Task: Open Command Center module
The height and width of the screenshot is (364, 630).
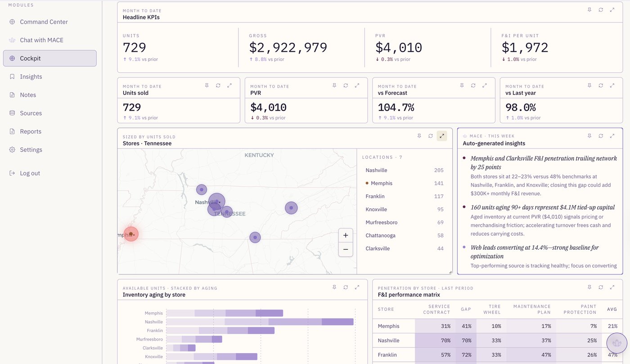Action: [x=49, y=22]
